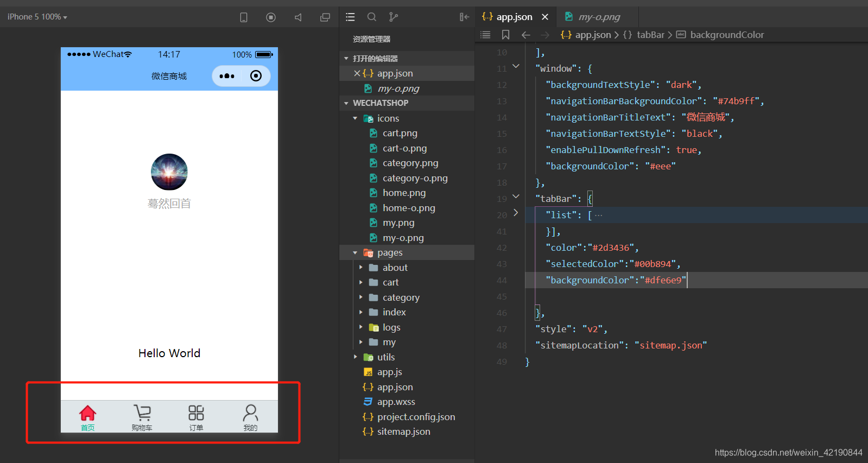Click the #00b894 selectedColor value
This screenshot has width=868, height=463.
click(652, 264)
